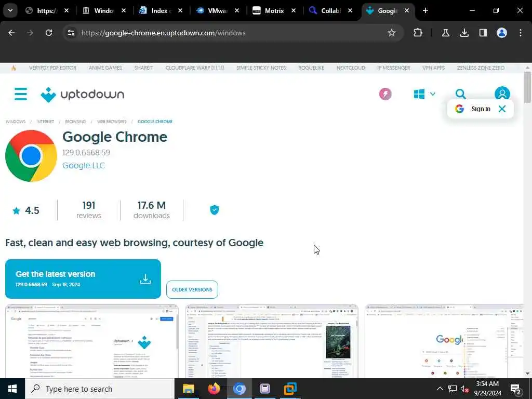Click Get the latest version button
This screenshot has width=532, height=399.
[83, 279]
